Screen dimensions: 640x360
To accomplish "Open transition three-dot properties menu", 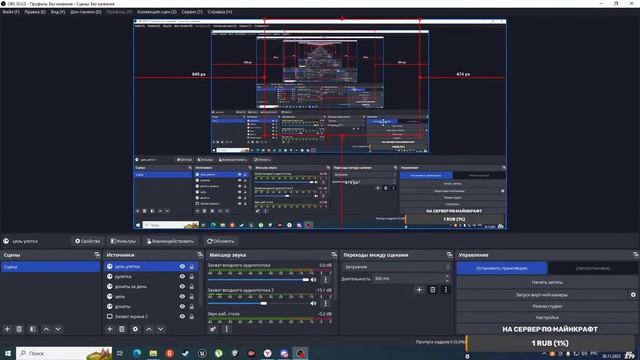I will [446, 290].
